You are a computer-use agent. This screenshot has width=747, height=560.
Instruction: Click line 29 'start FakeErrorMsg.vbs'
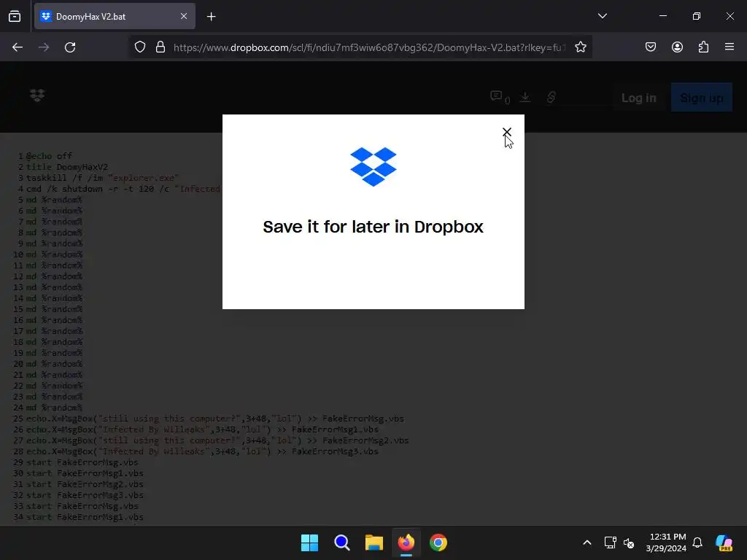(x=82, y=462)
